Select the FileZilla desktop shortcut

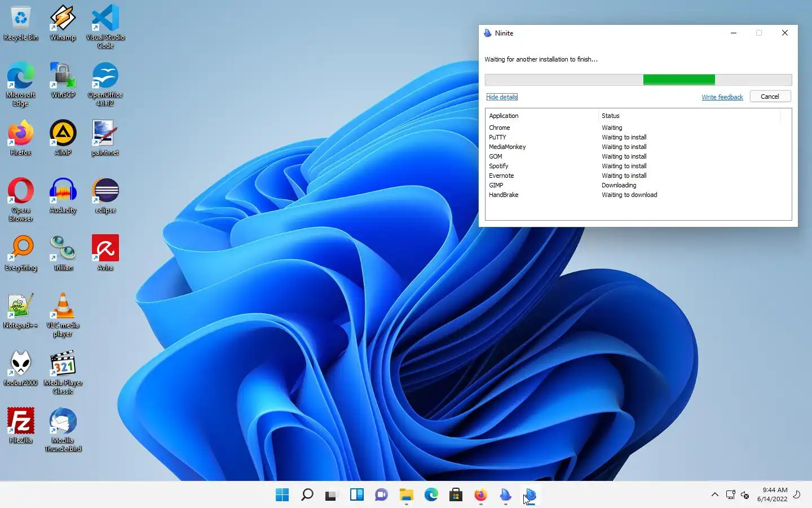[x=21, y=426]
